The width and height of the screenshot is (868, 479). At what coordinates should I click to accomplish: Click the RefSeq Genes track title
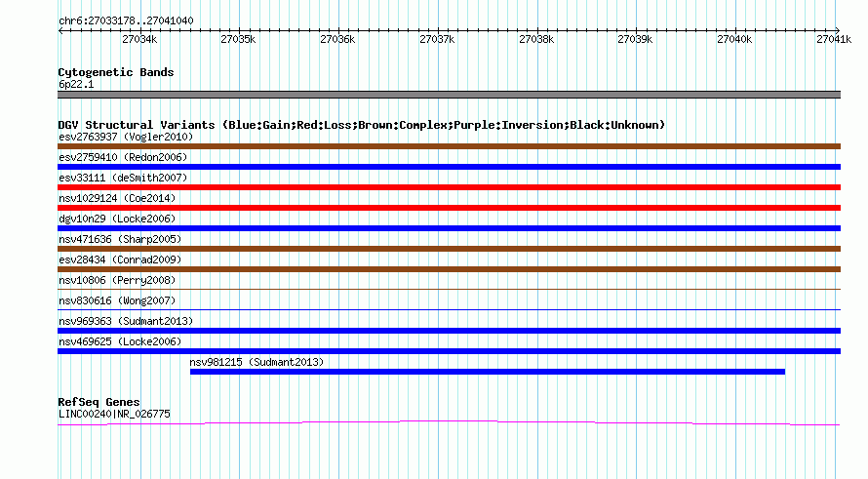99,402
